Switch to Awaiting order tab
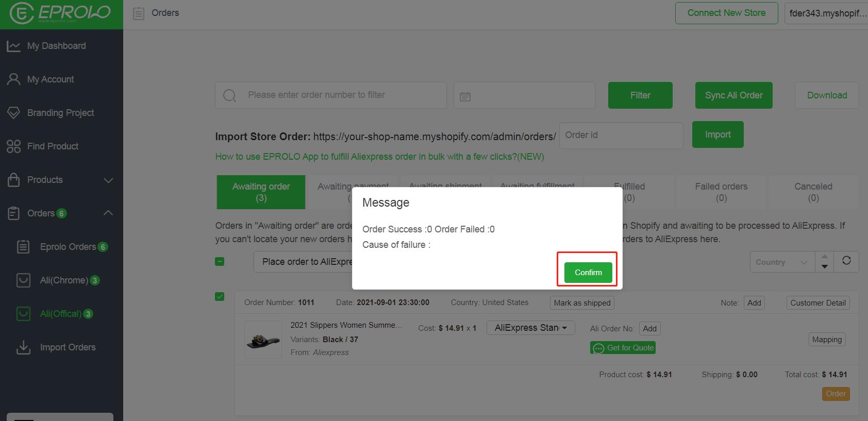The height and width of the screenshot is (421, 868). (x=261, y=192)
